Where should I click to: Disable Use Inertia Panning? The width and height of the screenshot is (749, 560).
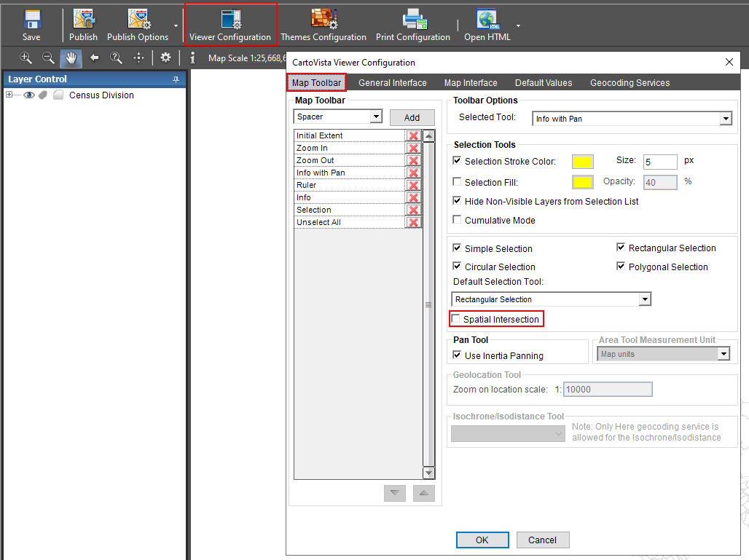pyautogui.click(x=458, y=355)
